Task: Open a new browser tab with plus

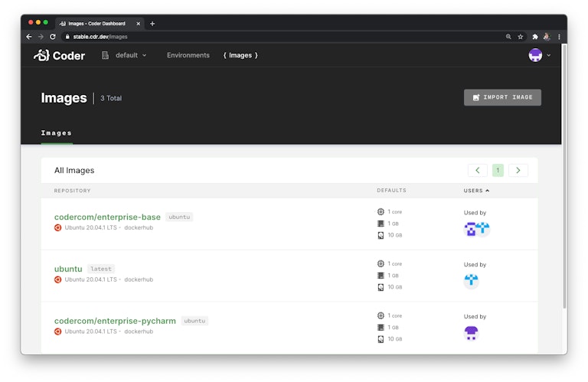Action: click(152, 24)
